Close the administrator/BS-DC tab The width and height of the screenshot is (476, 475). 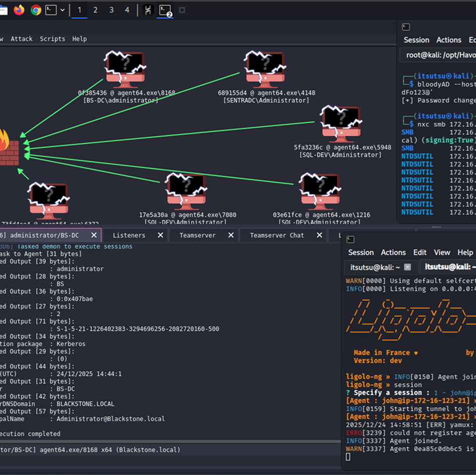click(x=94, y=235)
